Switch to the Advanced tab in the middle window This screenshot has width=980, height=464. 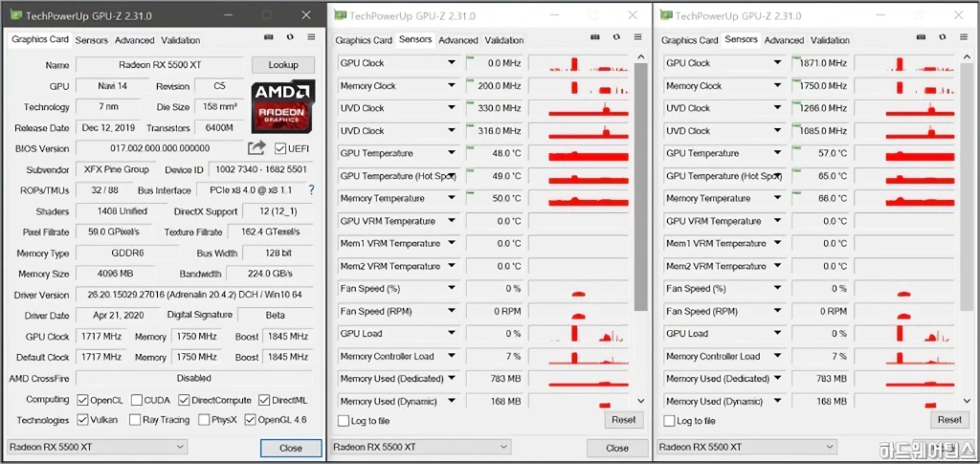coord(458,40)
